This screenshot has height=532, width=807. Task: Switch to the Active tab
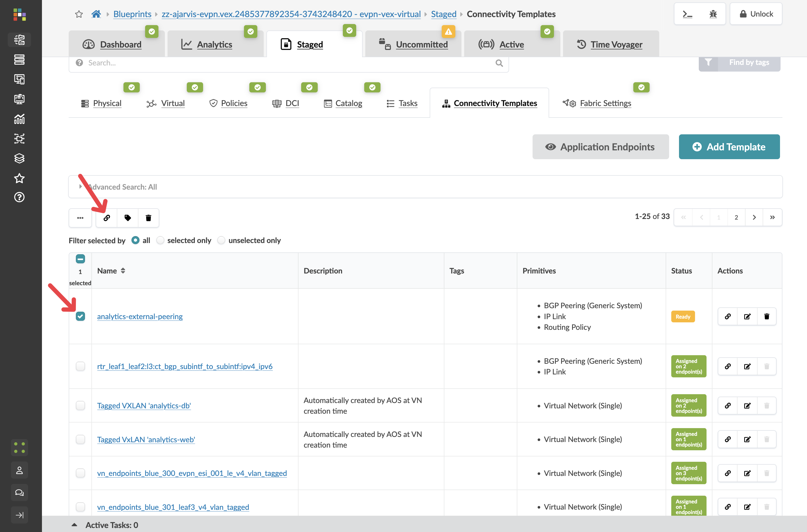511,44
